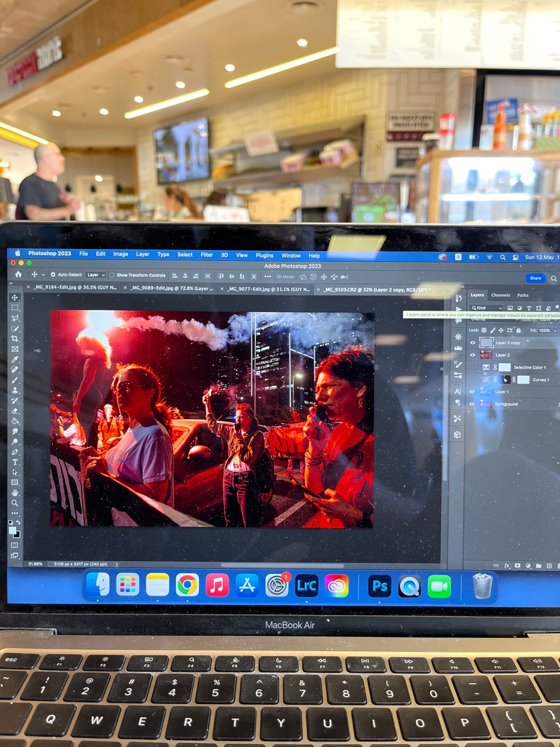Open the search icon beside Share

553,278
